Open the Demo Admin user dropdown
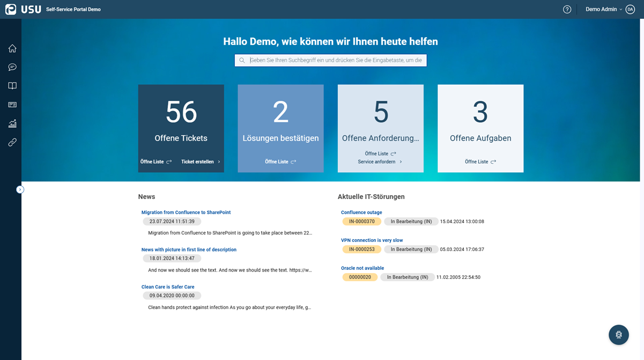The width and height of the screenshot is (644, 360). [x=604, y=9]
